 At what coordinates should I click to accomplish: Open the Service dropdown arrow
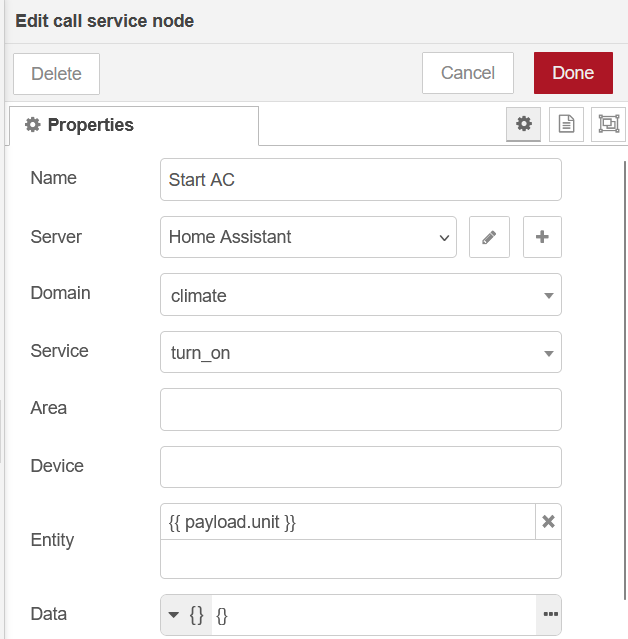(549, 353)
